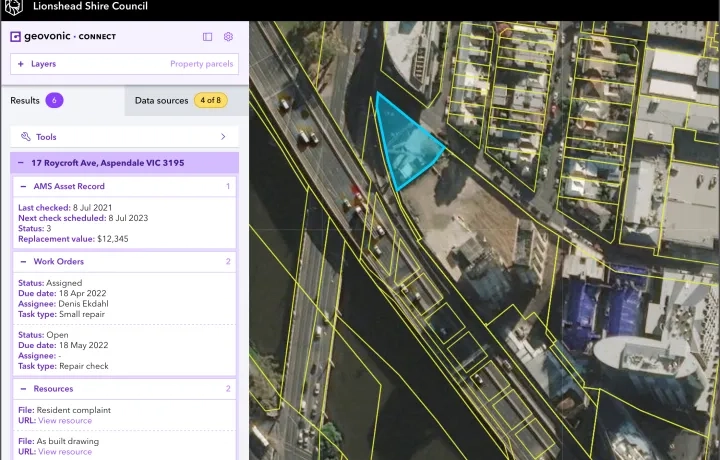This screenshot has width=720, height=460.
Task: Click the Resources count 2
Action: [x=228, y=388]
